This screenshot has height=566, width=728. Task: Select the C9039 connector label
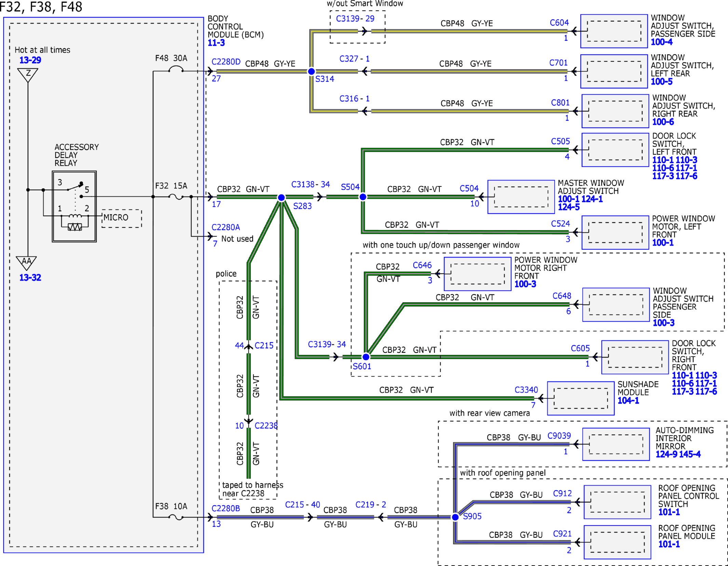tap(559, 436)
